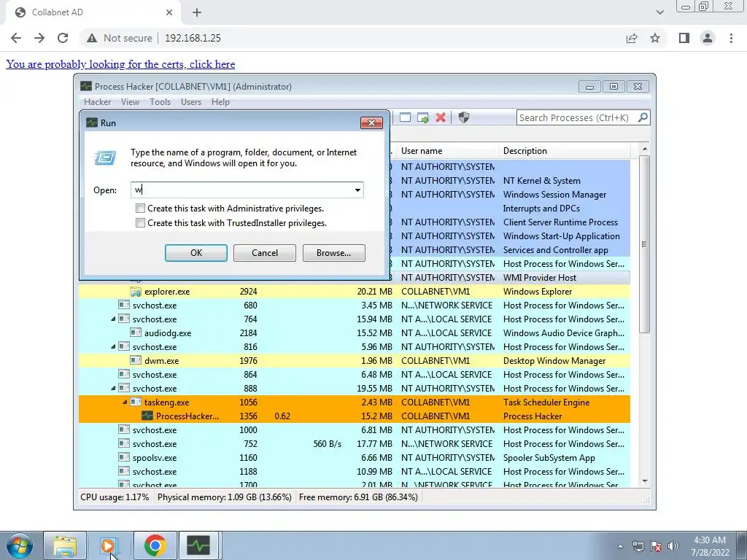Click the Chrome address bar URL
This screenshot has height=560, width=747.
tap(193, 38)
